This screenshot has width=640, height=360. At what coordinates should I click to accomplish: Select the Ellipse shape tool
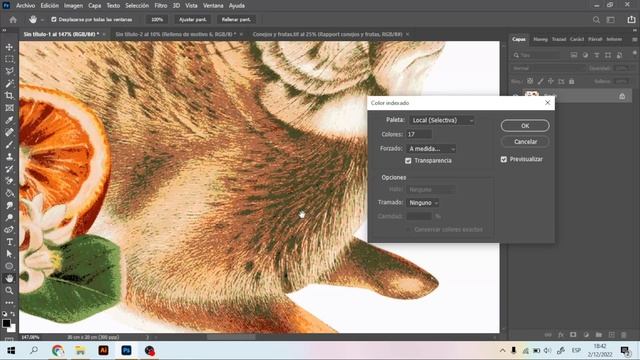(9, 266)
